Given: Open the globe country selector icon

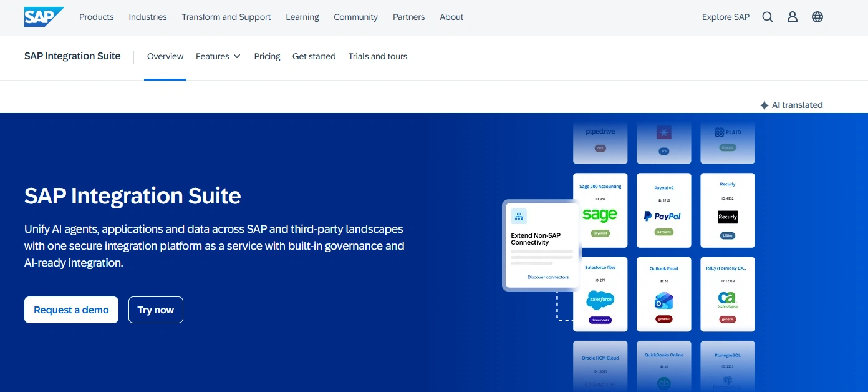Looking at the screenshot, I should click(x=817, y=17).
